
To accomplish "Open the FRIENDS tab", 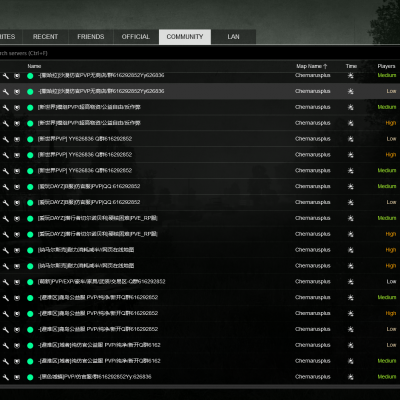I will (x=91, y=37).
